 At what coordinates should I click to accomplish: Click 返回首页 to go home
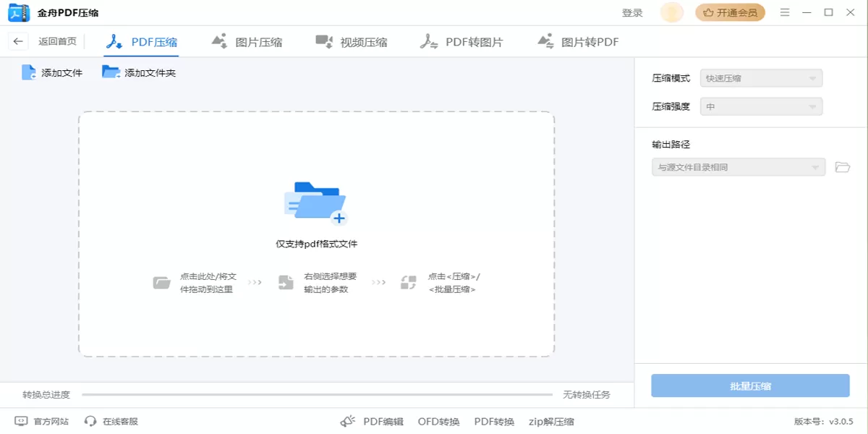[x=57, y=41]
